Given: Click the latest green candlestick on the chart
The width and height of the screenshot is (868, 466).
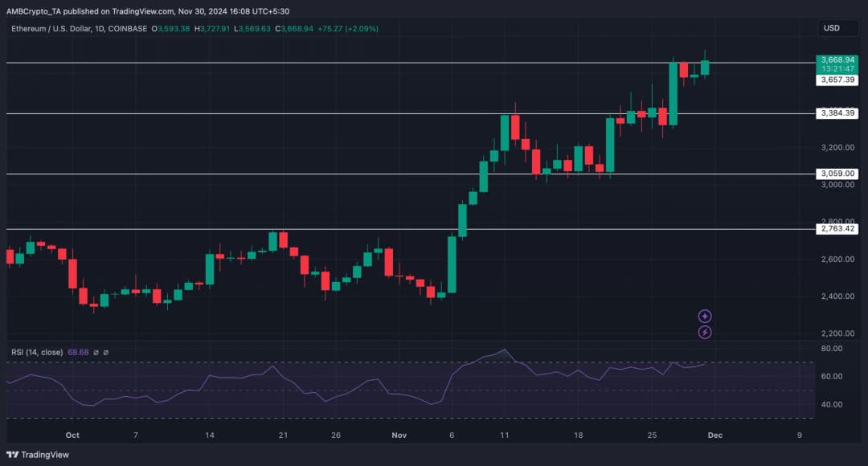Looking at the screenshot, I should click(705, 67).
